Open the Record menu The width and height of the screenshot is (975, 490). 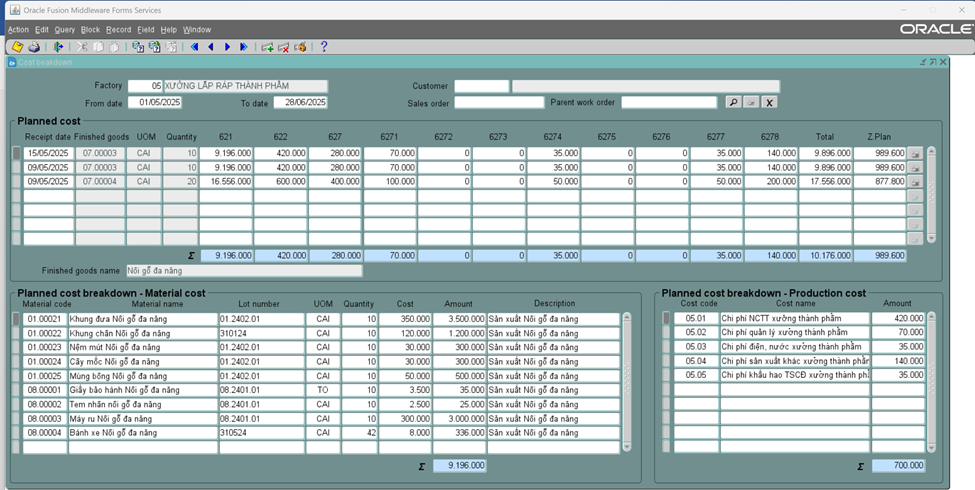point(118,30)
